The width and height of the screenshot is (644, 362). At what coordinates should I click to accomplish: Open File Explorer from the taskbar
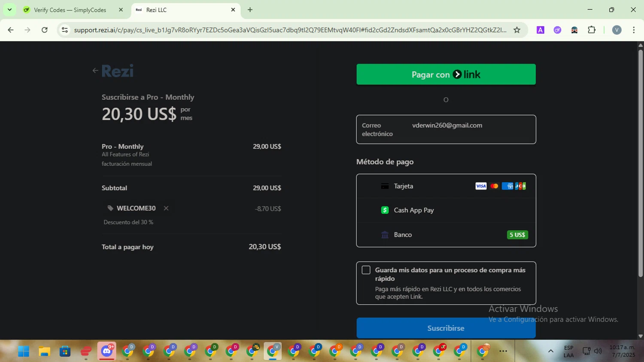coord(44,351)
